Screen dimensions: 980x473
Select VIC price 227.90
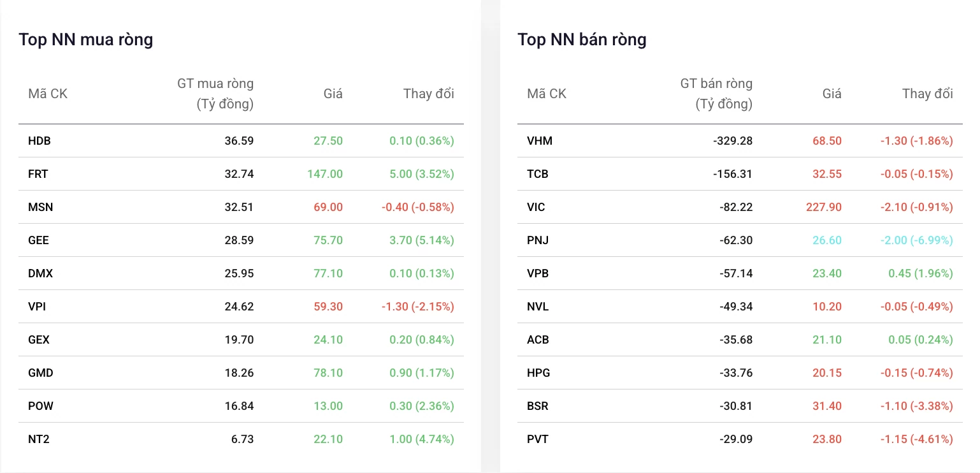pyautogui.click(x=824, y=207)
